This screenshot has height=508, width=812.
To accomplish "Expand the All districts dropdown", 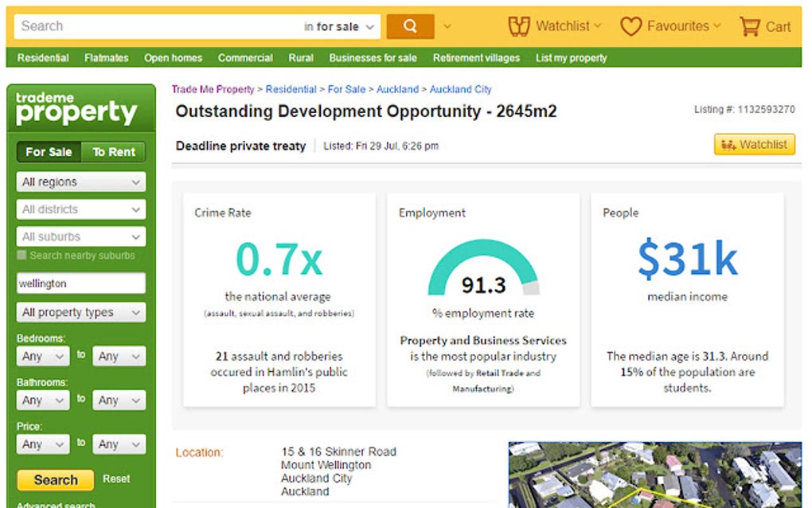I will coord(80,209).
